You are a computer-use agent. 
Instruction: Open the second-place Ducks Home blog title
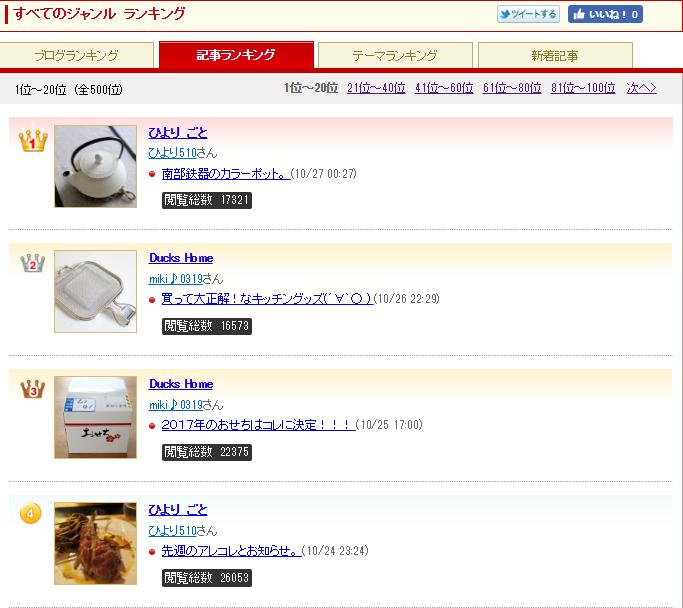(x=181, y=258)
